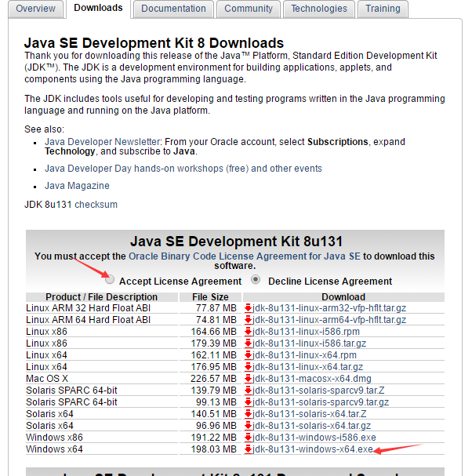
Task: Click download arrow icon for jdk-8u131-macosx-x64.dmg
Action: point(248,379)
